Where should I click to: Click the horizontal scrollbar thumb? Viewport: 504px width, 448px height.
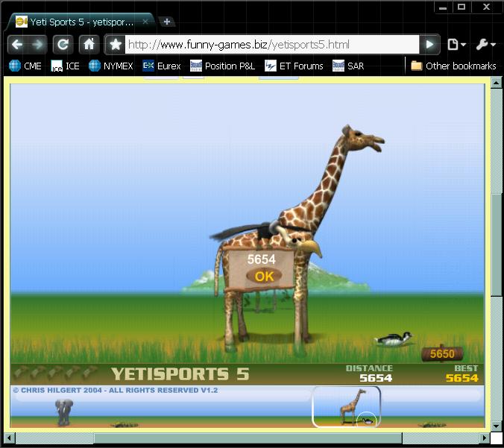click(248, 438)
